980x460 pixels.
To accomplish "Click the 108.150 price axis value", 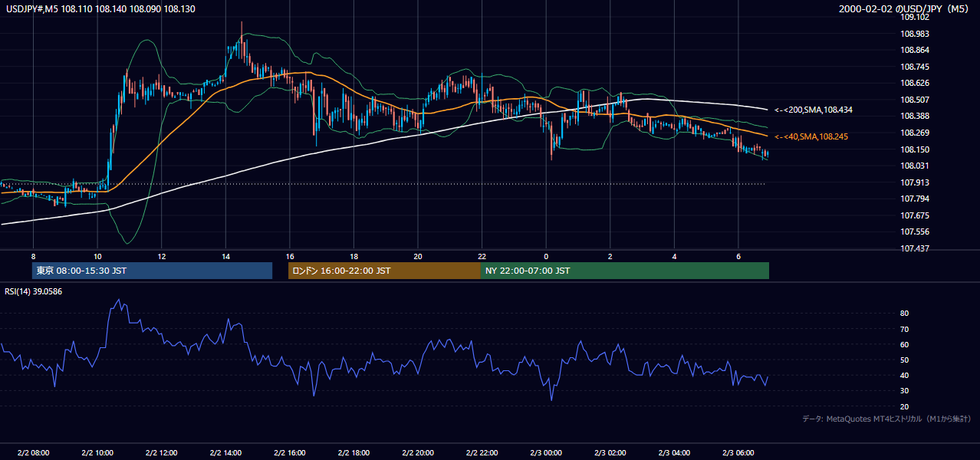I will coord(915,149).
